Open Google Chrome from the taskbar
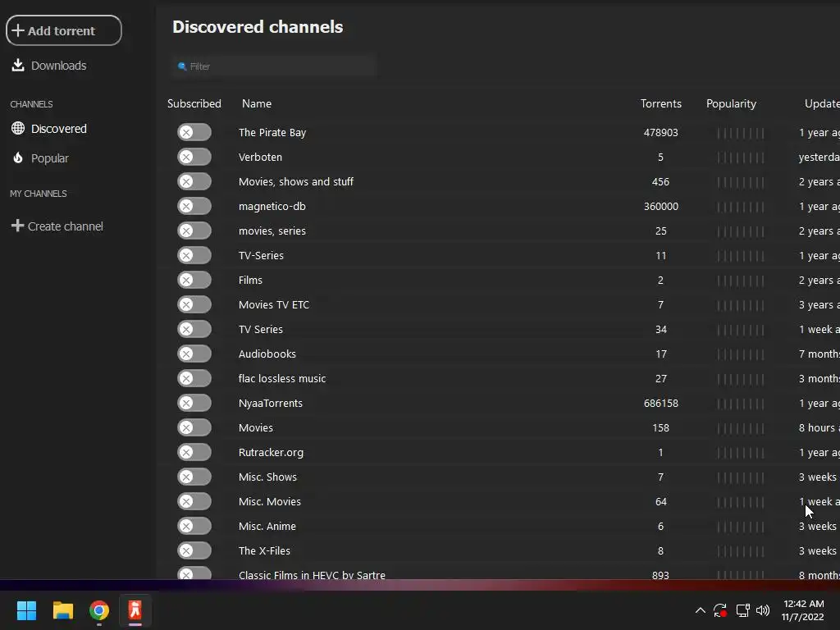This screenshot has width=840, height=630. (99, 610)
